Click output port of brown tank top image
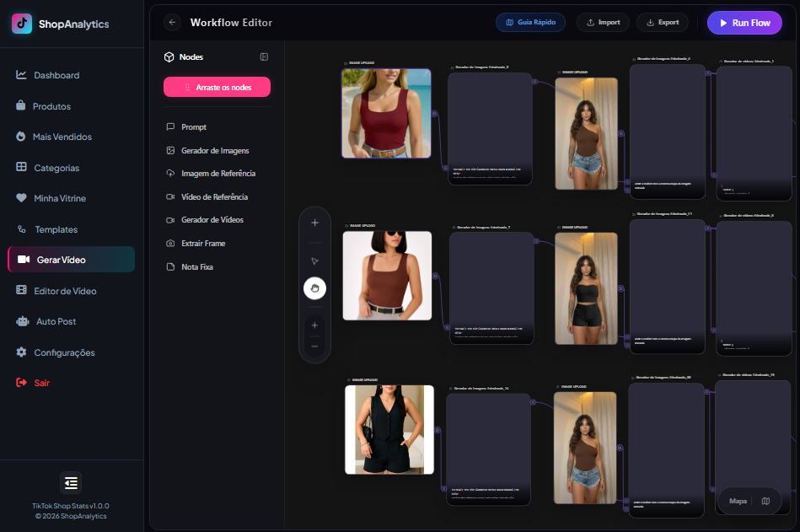 [435, 276]
